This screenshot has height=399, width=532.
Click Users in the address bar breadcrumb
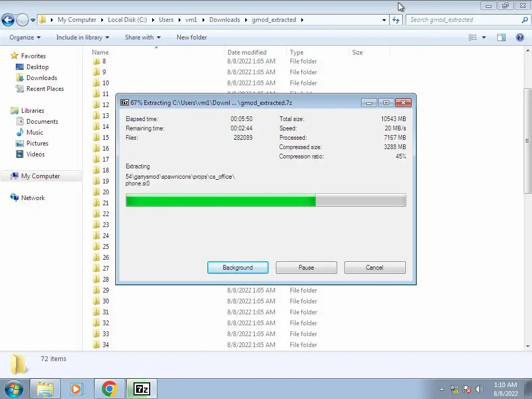tap(166, 20)
